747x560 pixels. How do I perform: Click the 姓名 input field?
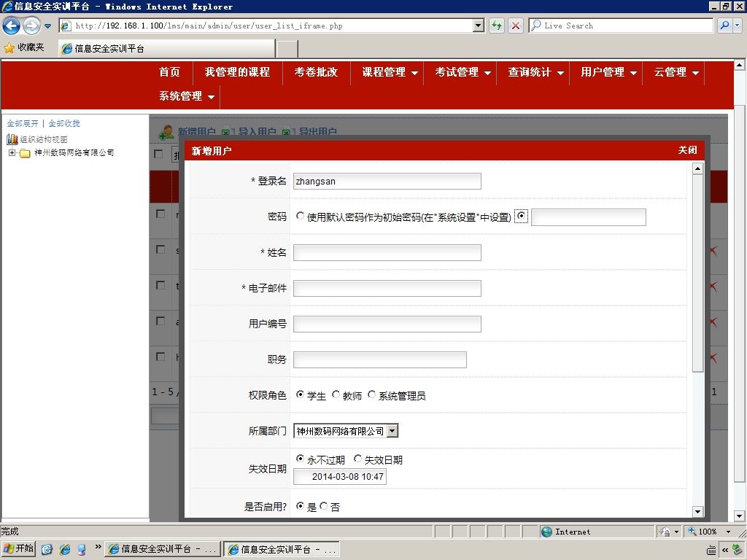[387, 253]
